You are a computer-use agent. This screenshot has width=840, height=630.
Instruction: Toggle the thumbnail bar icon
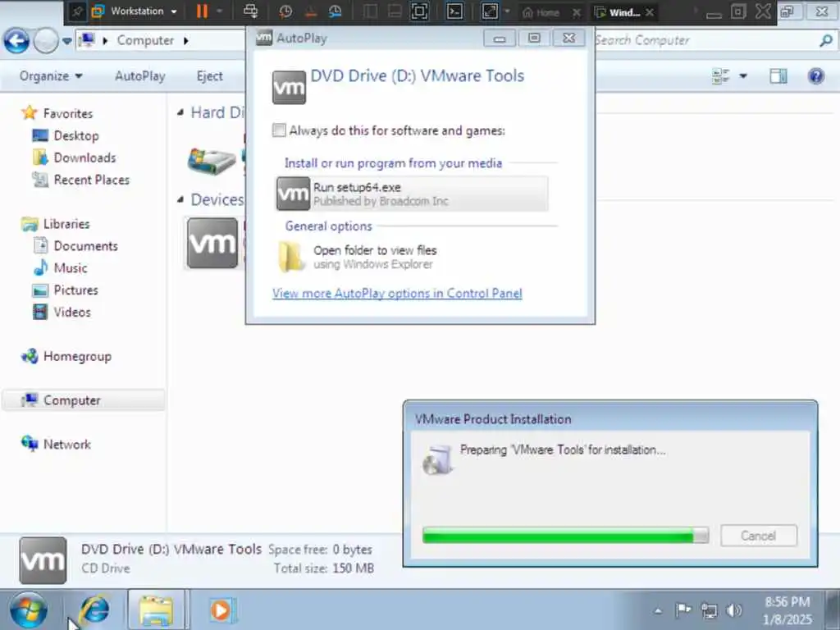point(395,11)
